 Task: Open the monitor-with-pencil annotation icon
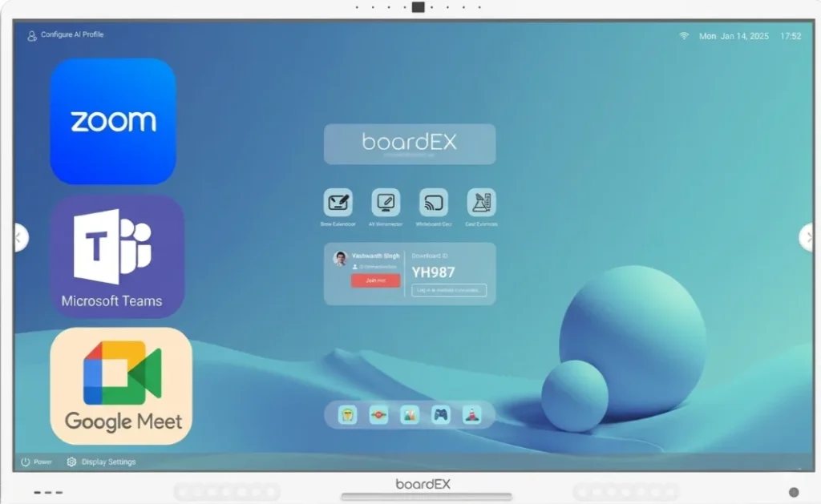(x=386, y=202)
